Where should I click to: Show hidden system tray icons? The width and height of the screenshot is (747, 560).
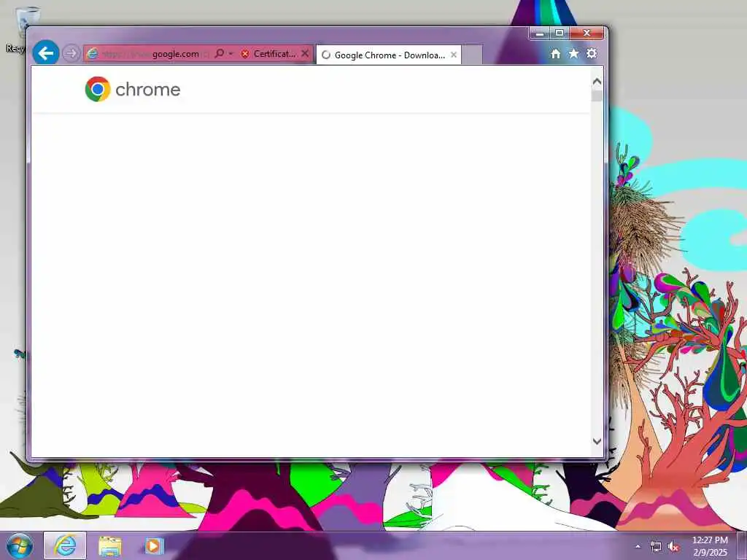coord(638,546)
